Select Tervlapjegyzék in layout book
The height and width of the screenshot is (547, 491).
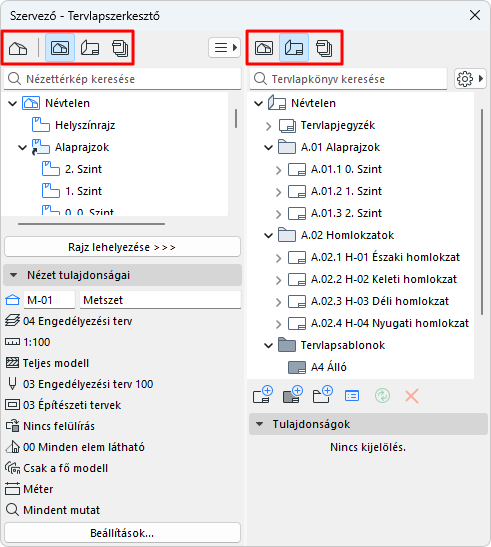point(338,125)
